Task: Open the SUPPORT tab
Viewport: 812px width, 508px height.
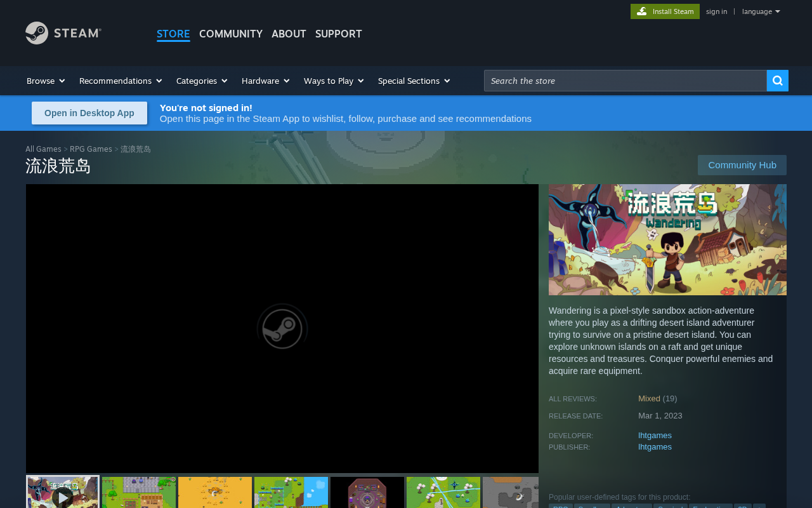Action: pyautogui.click(x=339, y=34)
